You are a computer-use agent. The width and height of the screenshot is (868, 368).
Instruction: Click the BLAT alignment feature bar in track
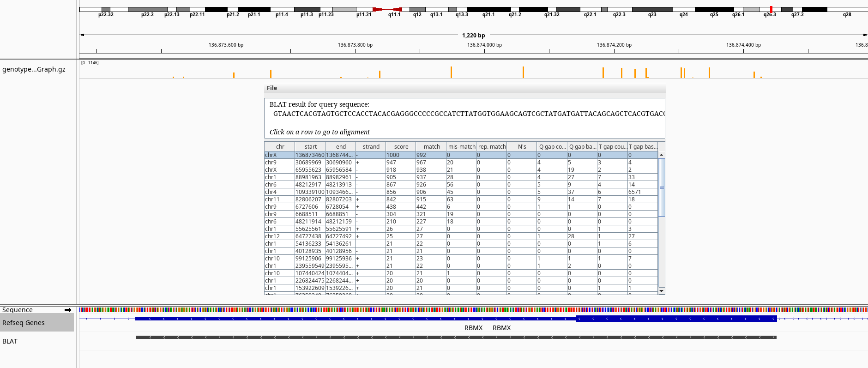coord(456,337)
